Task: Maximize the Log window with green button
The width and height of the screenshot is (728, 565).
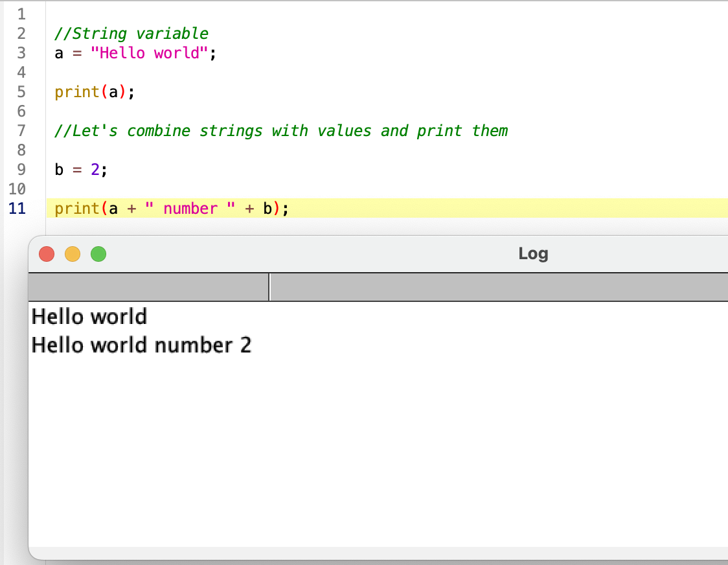Action: tap(98, 254)
